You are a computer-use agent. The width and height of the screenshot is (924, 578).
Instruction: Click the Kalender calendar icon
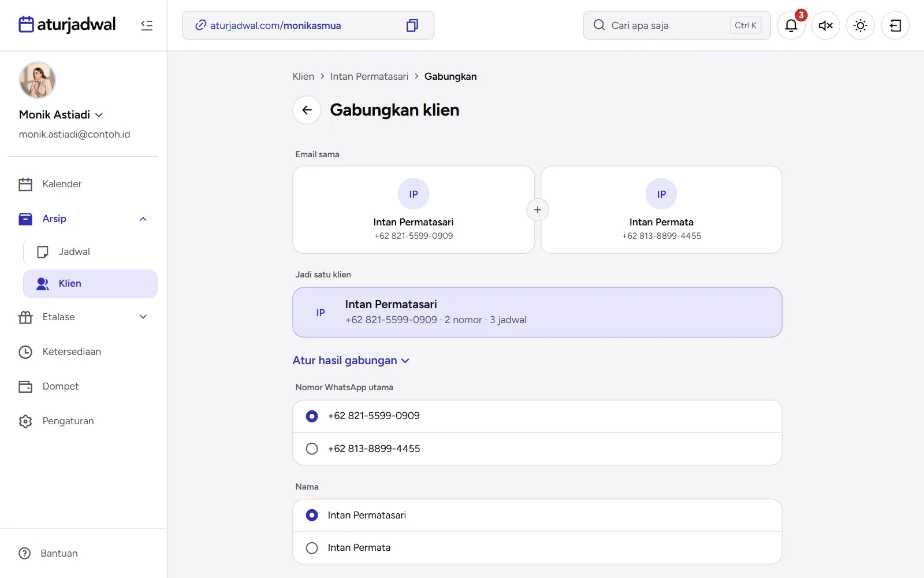[25, 184]
